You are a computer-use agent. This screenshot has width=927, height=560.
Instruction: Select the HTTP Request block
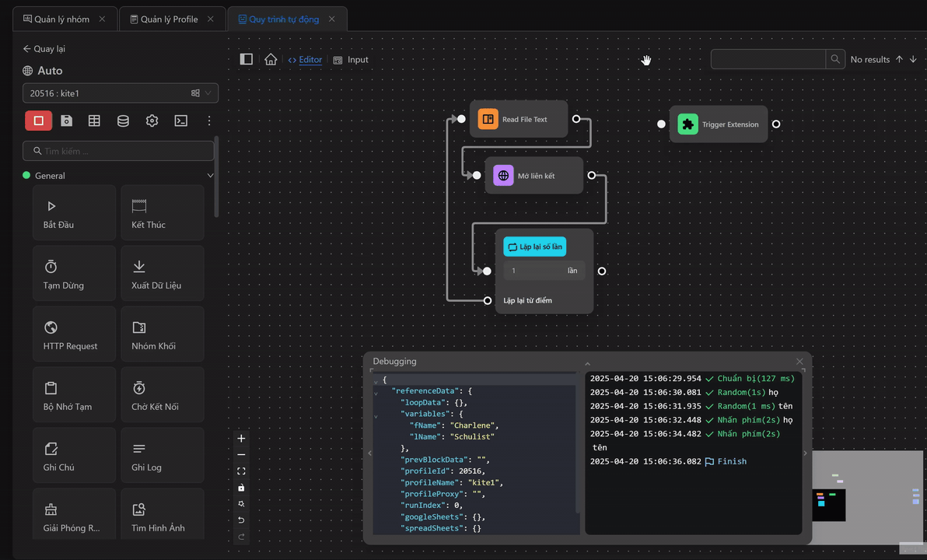pyautogui.click(x=74, y=334)
